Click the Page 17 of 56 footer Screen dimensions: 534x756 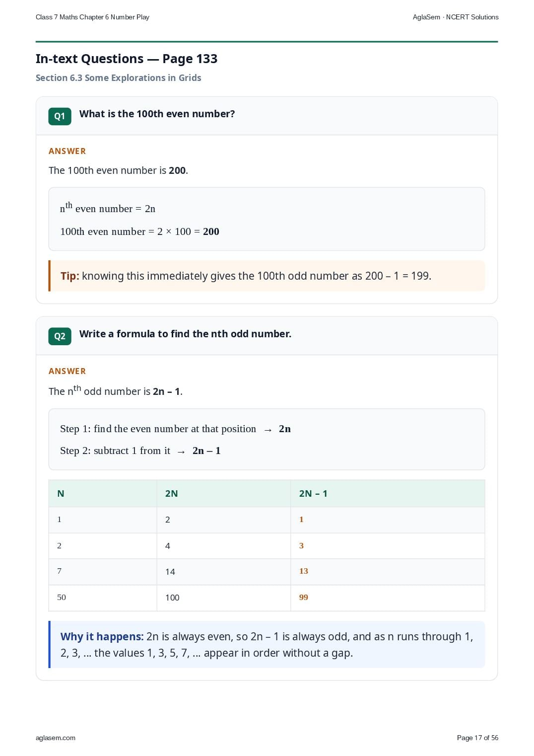477,738
